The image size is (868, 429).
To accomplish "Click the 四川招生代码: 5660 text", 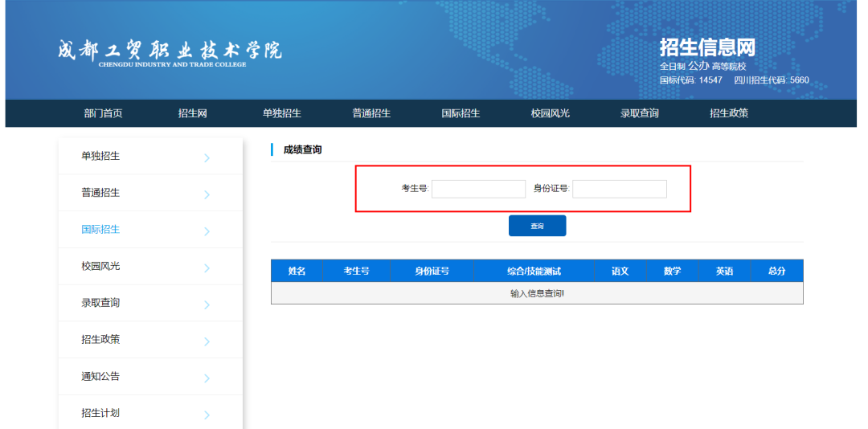I will [772, 80].
